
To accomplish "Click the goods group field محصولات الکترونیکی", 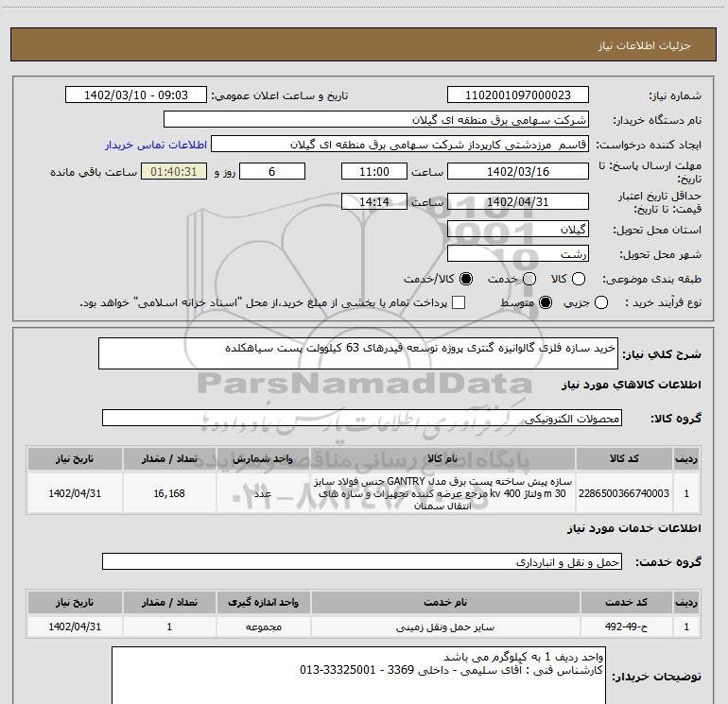I will (x=362, y=418).
